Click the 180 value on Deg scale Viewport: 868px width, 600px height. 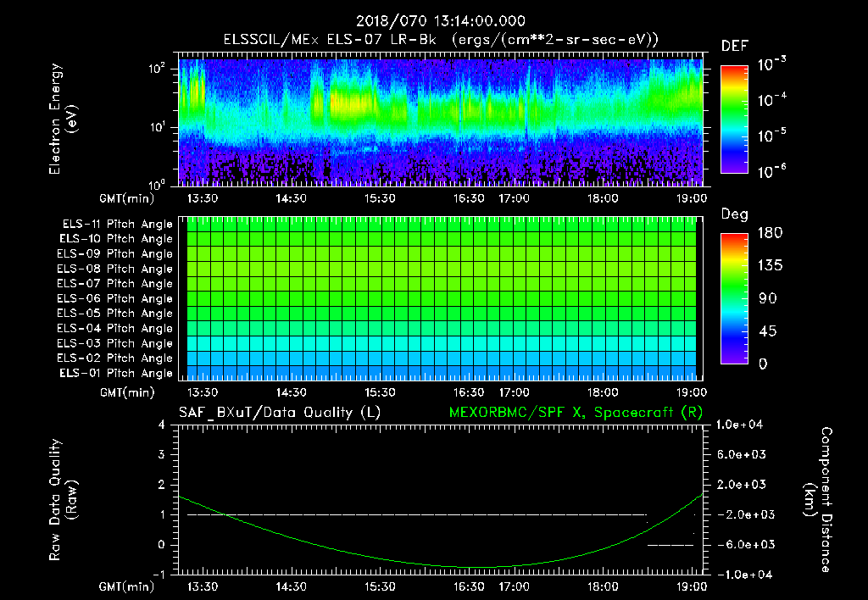click(x=770, y=233)
